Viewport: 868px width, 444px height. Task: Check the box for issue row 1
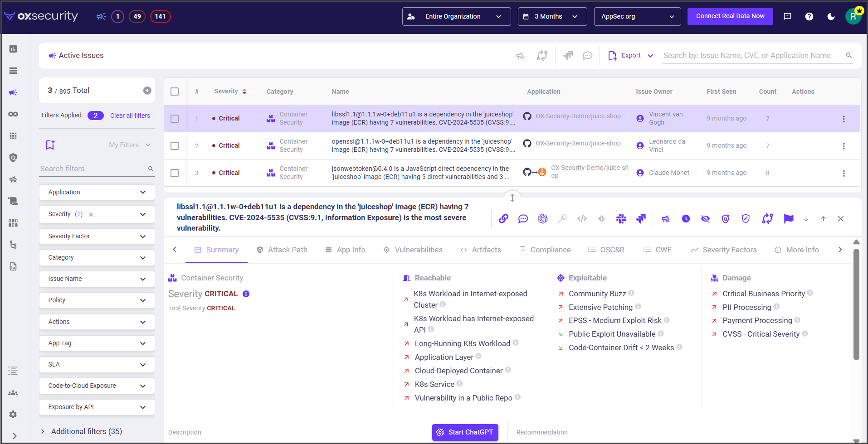[x=175, y=119]
